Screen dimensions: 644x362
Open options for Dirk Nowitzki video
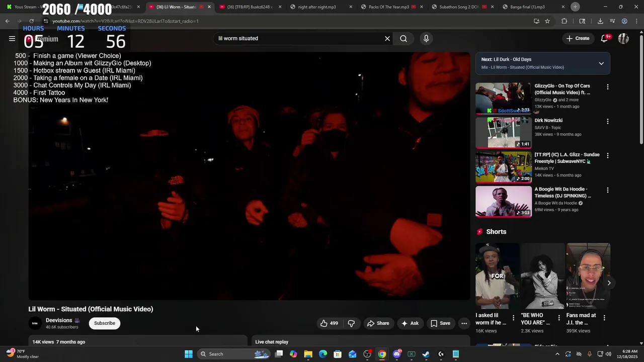(607, 122)
